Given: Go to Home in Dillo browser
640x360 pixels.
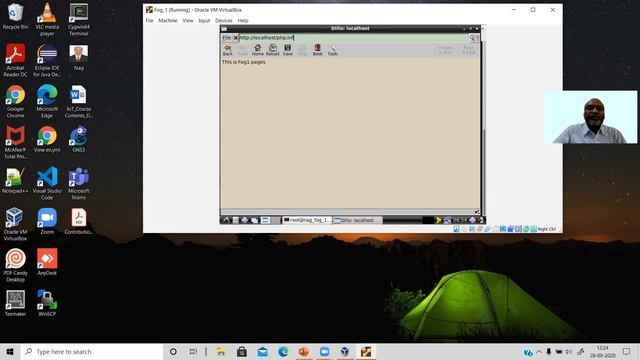Looking at the screenshot, I should 258,50.
